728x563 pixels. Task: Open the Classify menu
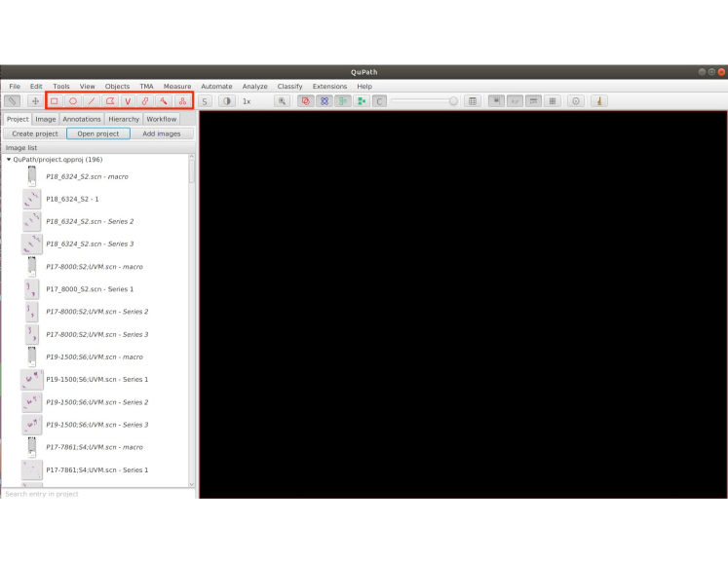tap(289, 87)
